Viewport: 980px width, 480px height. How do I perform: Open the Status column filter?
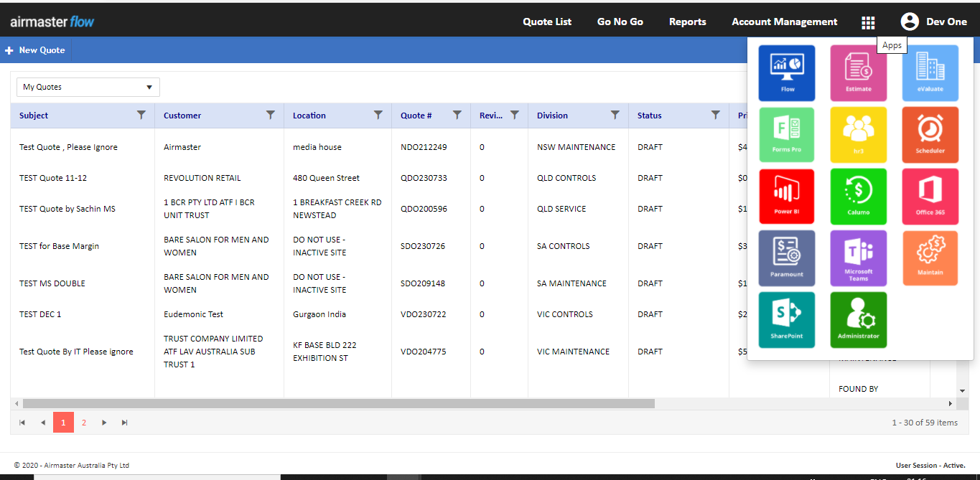coord(716,115)
